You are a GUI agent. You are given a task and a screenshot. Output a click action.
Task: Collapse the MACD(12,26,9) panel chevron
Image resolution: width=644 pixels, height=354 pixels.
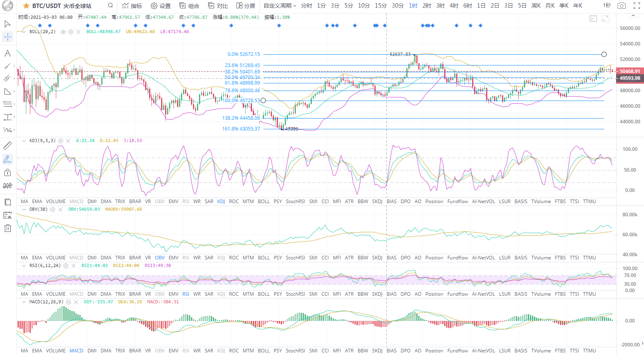coord(24,302)
